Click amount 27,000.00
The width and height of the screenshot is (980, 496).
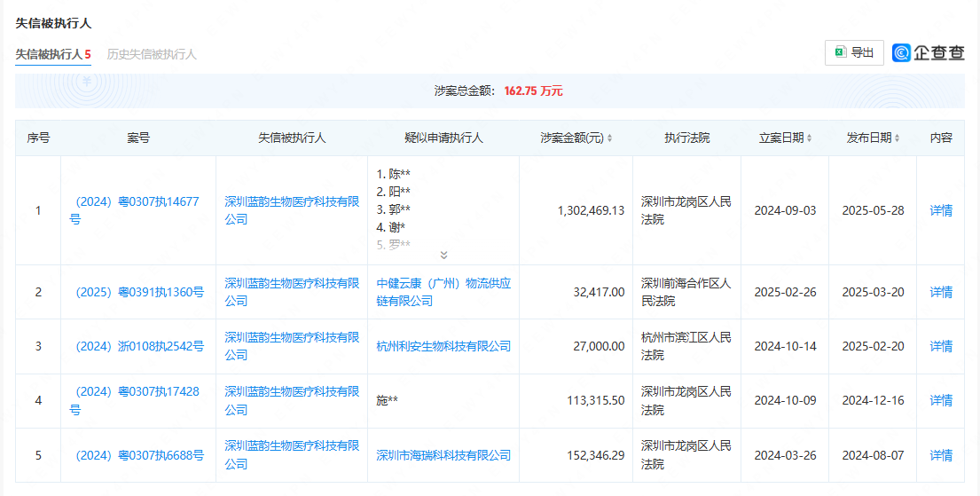[599, 347]
